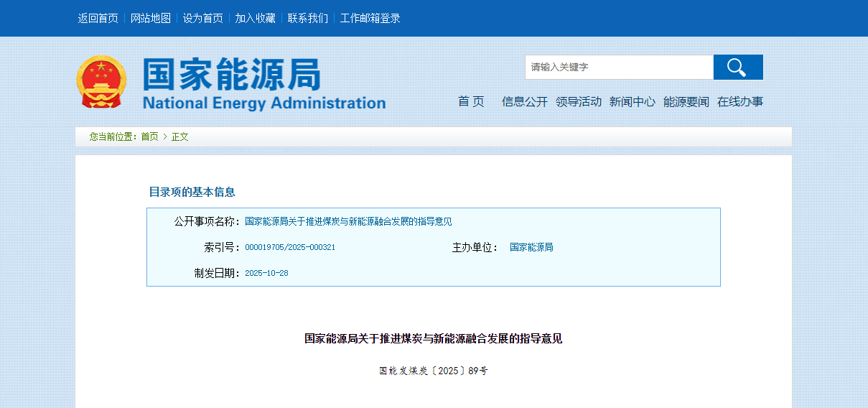Screen dimensions: 868x408
Task: Select 在线办事 navigation item
Action: pos(739,101)
